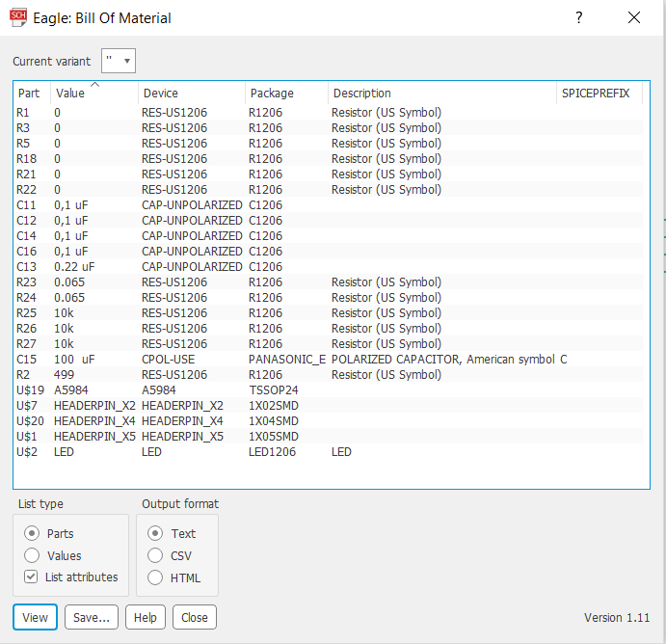Sort by the Part column header
Screen dimensions: 666x644
(32, 93)
